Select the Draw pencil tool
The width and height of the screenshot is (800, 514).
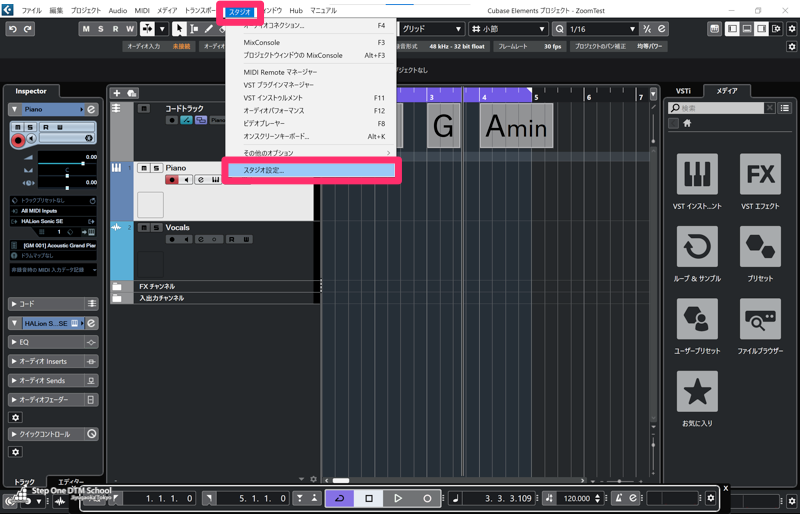(x=208, y=29)
